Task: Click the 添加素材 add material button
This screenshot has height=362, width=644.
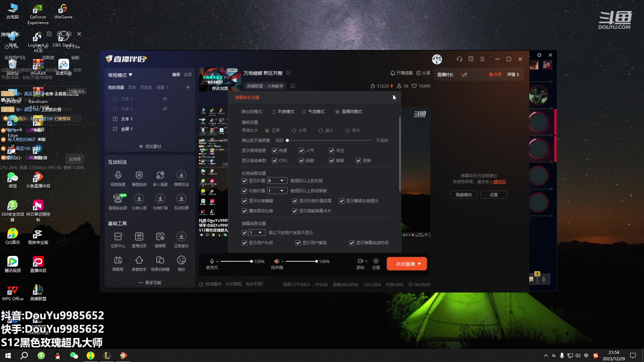Action: pos(150,146)
